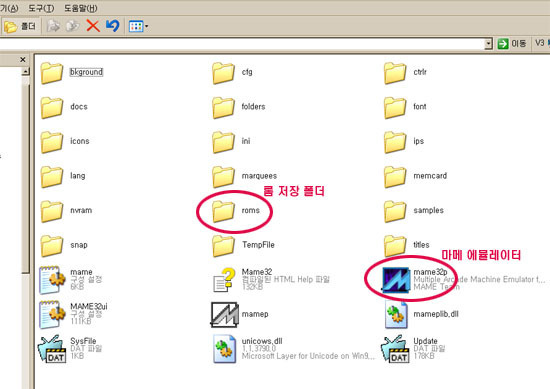Select the mameplib.dll file
This screenshot has width=550, height=389.
[422, 314]
